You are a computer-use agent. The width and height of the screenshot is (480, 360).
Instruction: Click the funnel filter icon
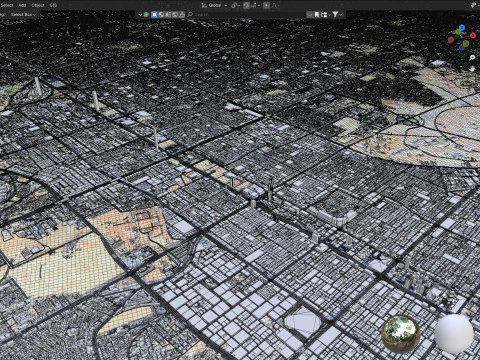[335, 14]
